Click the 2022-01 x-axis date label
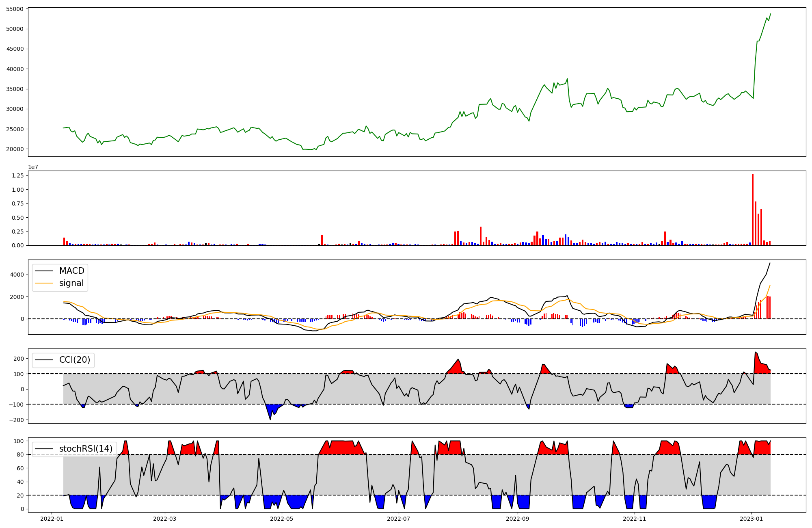Screen dimensions: 812x528 pos(52,518)
